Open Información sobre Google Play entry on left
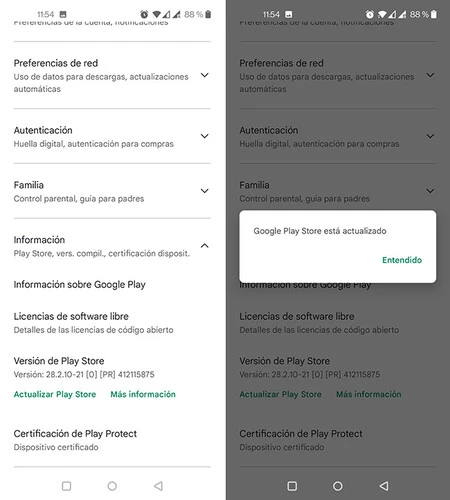Viewport: 450px width, 500px height. pos(80,285)
